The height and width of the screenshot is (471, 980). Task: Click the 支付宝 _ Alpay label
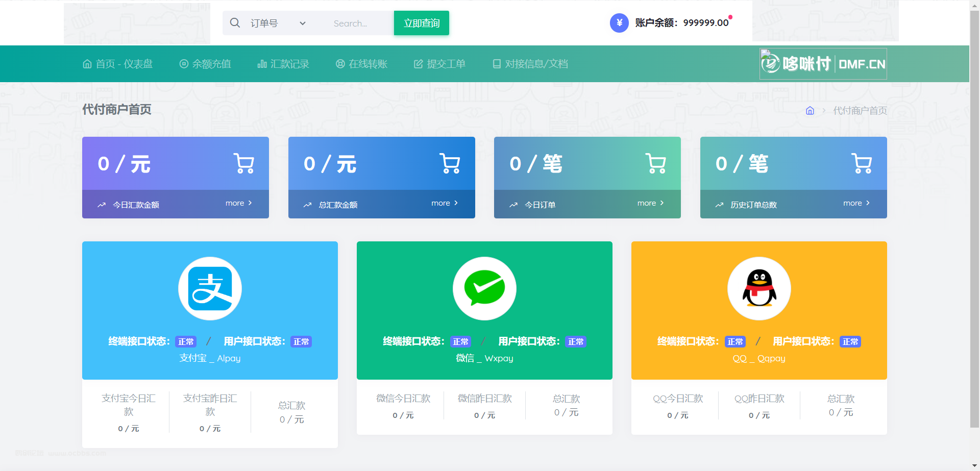210,358
